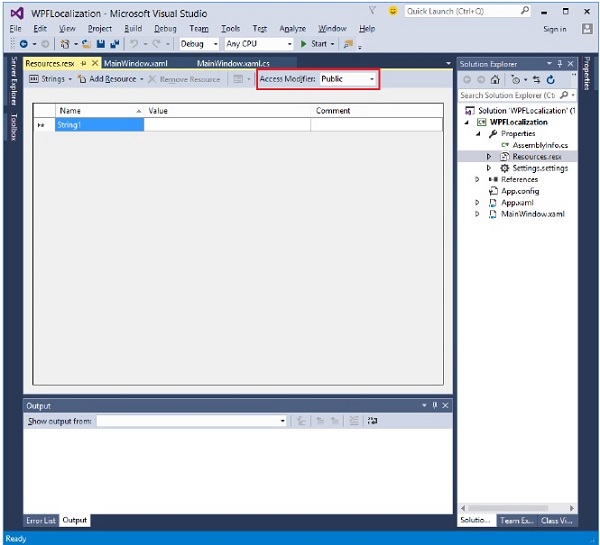Viewport: 600px width, 545px height.
Task: Open the Start button dropdown arrow
Action: click(x=332, y=44)
